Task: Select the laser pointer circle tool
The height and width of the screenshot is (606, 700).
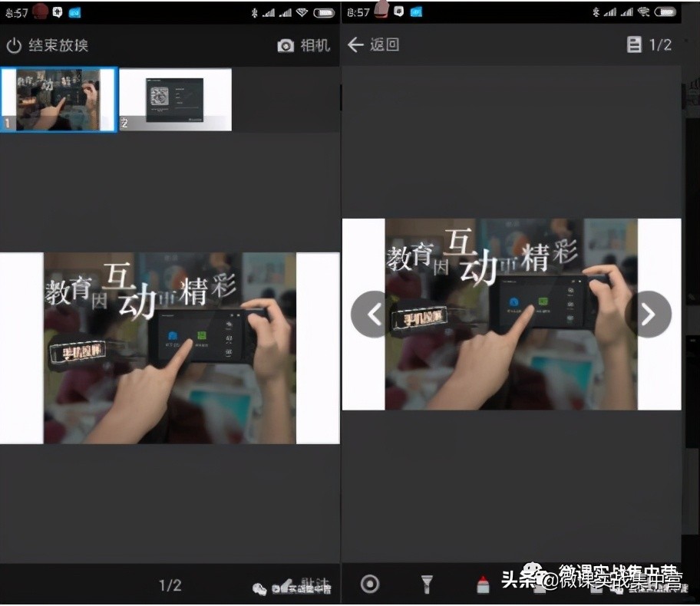Action: pos(370,584)
